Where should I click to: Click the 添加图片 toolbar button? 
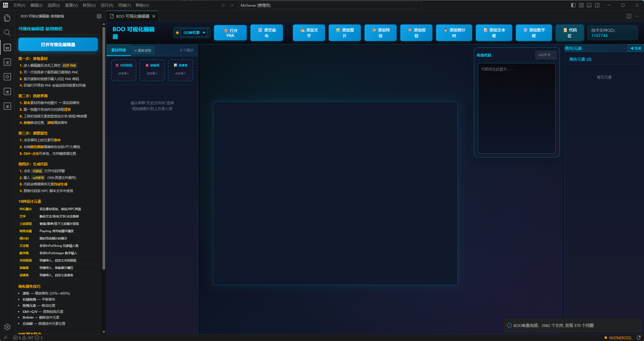(x=345, y=33)
